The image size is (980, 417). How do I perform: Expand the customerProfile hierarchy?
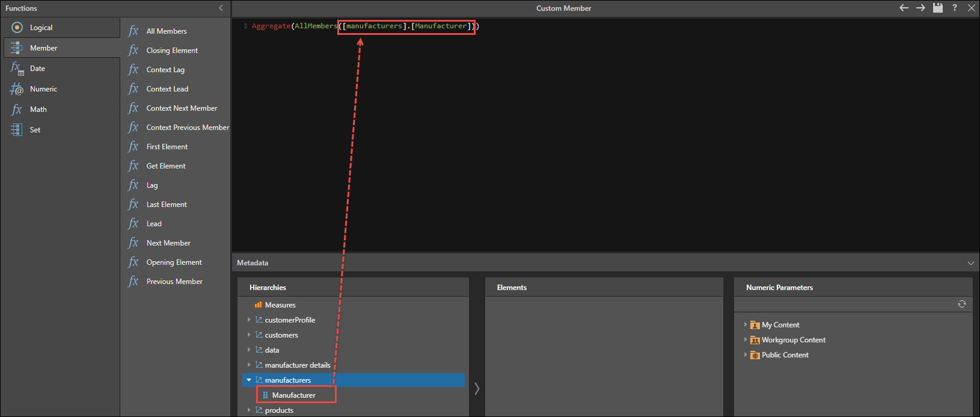click(x=249, y=320)
